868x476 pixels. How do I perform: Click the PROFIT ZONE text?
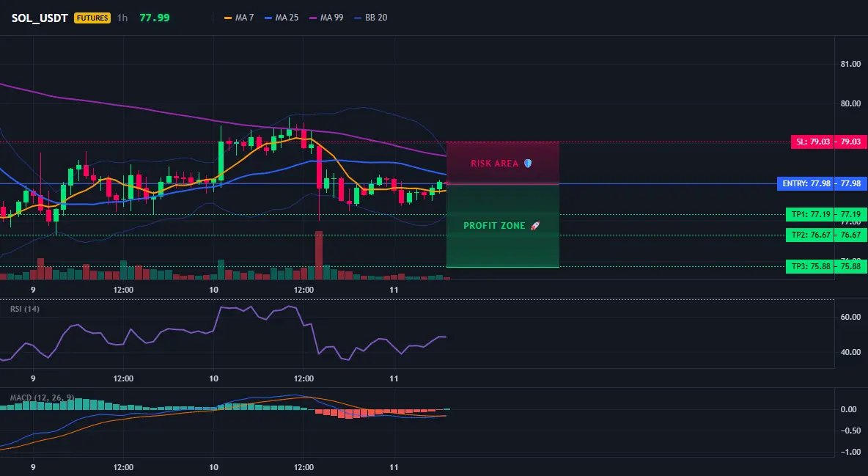(x=494, y=226)
